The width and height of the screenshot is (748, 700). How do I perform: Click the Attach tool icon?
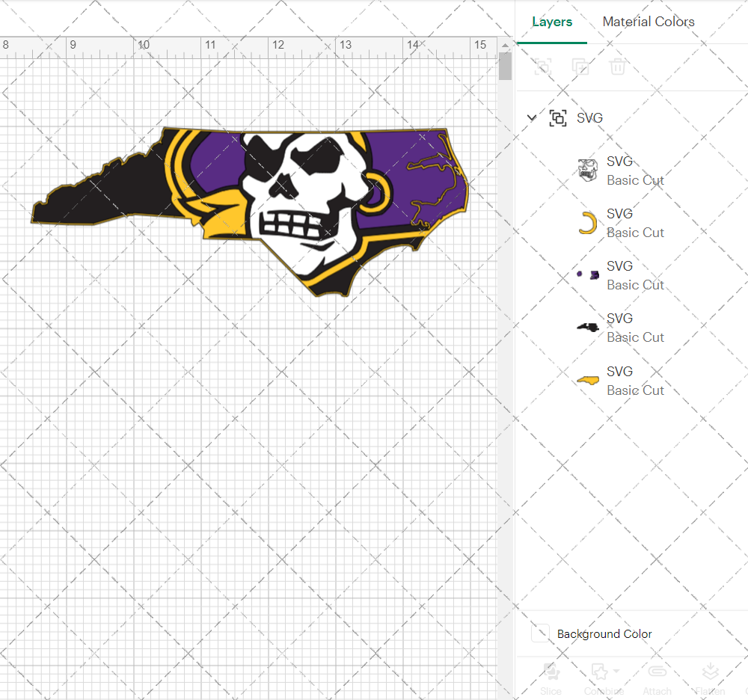click(657, 672)
